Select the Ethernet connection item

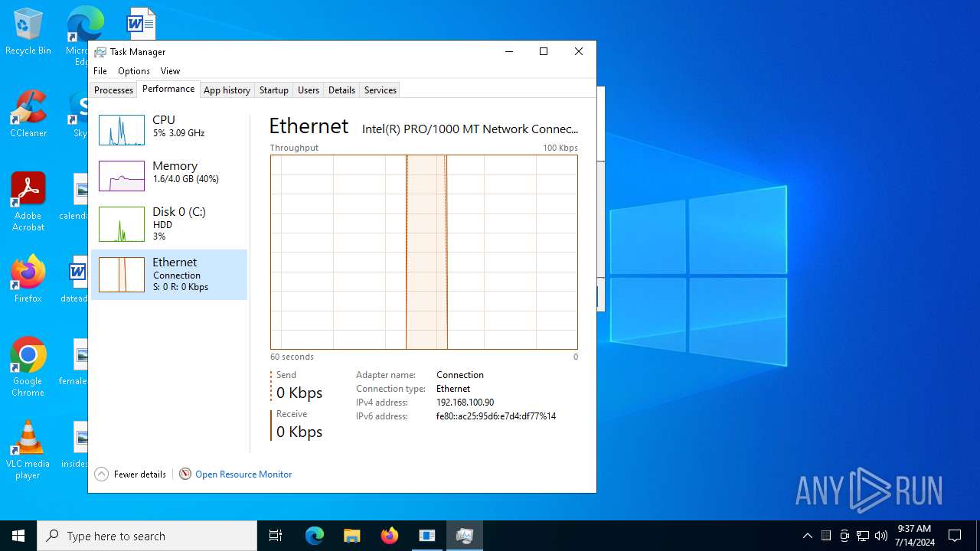click(x=169, y=274)
